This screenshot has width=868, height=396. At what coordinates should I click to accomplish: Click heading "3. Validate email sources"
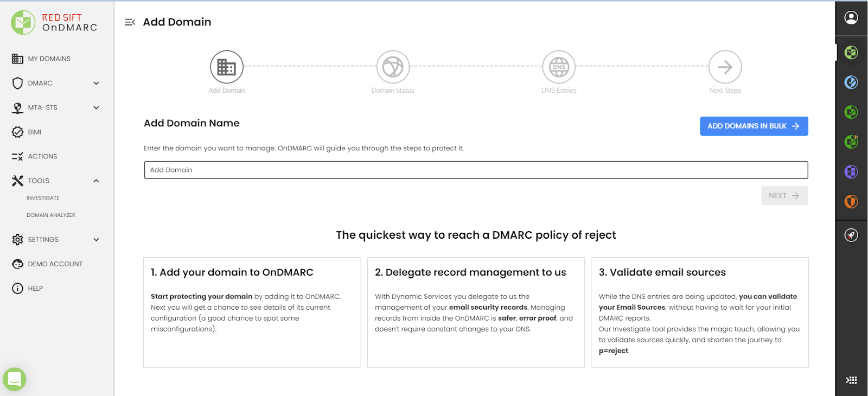[662, 272]
